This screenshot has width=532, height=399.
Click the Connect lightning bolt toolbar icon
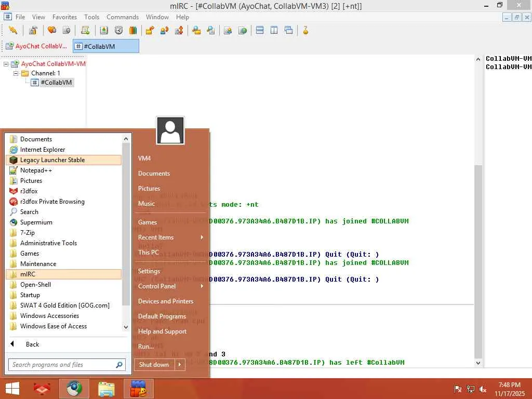click(x=12, y=30)
